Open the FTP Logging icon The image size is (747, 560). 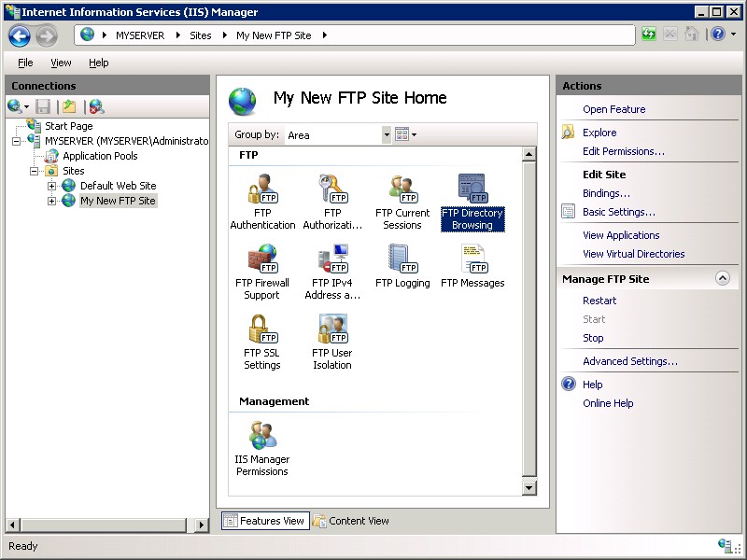pos(402,259)
